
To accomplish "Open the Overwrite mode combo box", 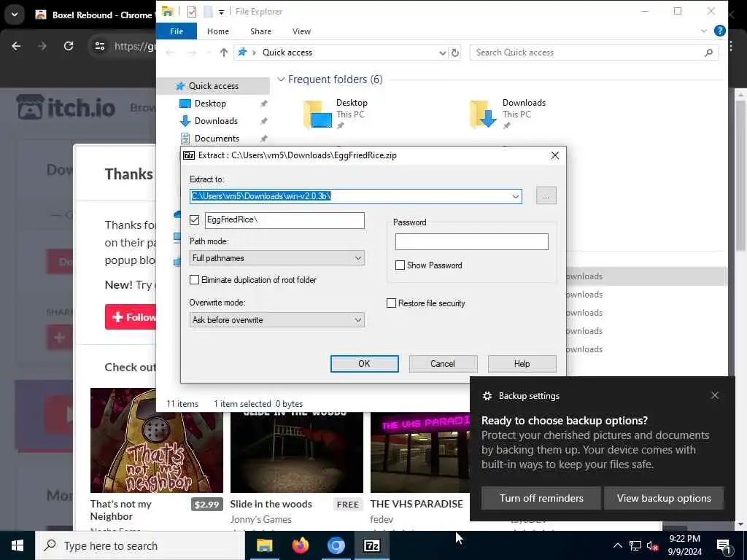I will click(276, 320).
